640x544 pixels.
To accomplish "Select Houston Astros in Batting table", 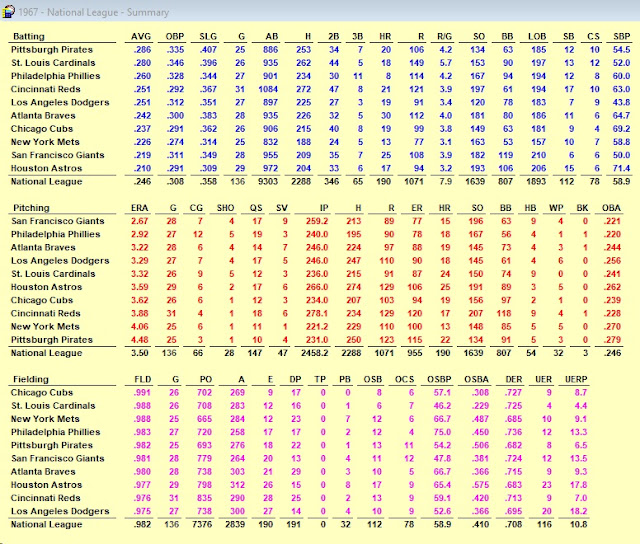I will coord(46,168).
